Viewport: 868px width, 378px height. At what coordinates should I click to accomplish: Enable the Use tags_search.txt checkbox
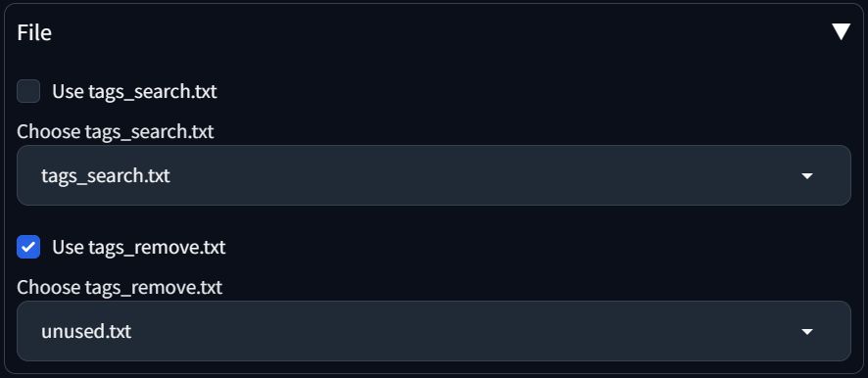point(28,91)
